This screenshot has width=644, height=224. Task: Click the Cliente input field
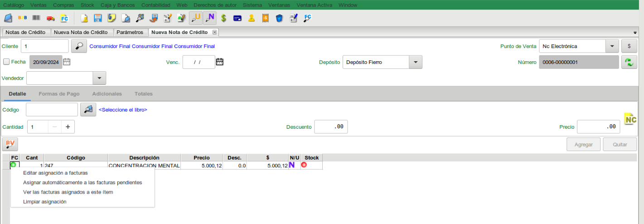tap(45, 46)
